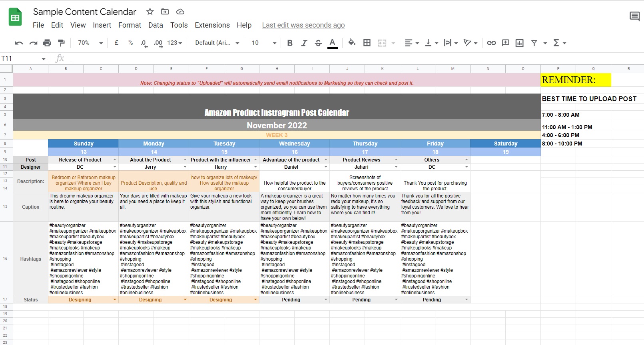Star the Sample Content Calendar document
This screenshot has height=345, width=644.
tap(150, 12)
